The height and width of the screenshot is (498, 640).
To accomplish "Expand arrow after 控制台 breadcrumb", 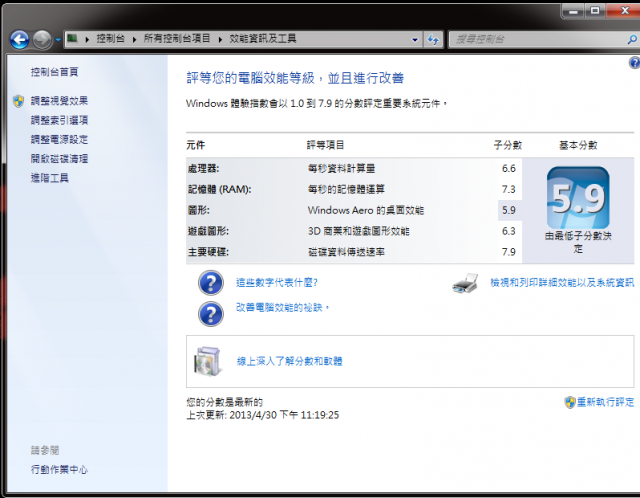I will pyautogui.click(x=134, y=39).
